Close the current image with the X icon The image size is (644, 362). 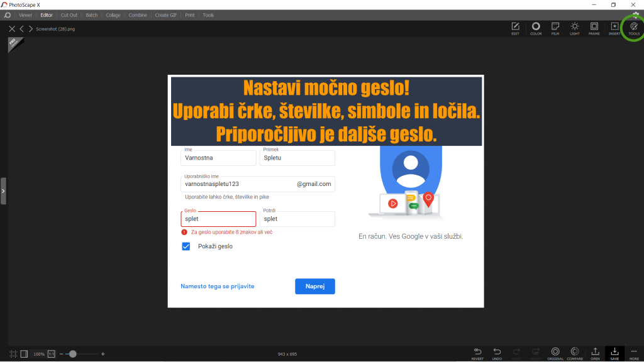pyautogui.click(x=12, y=29)
